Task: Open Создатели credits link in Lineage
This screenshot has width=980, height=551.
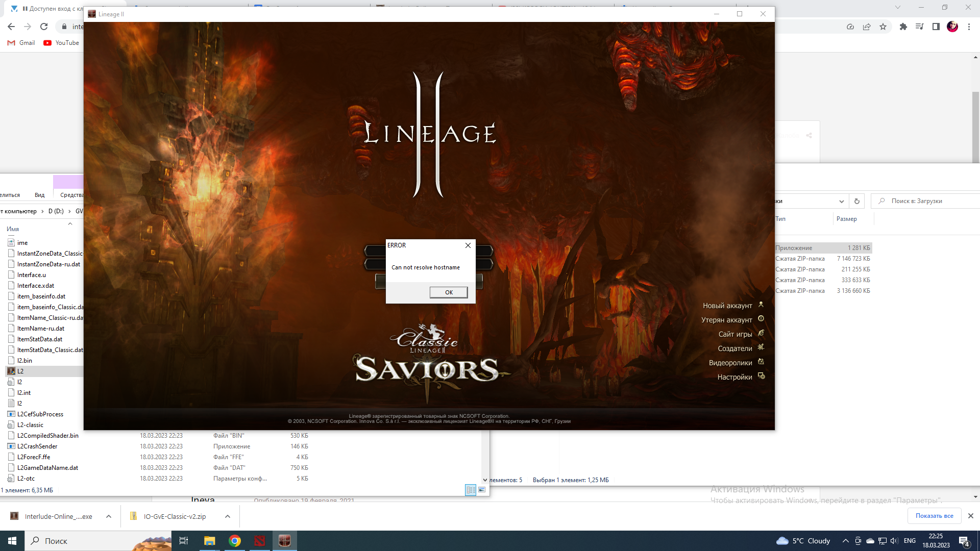Action: tap(734, 348)
